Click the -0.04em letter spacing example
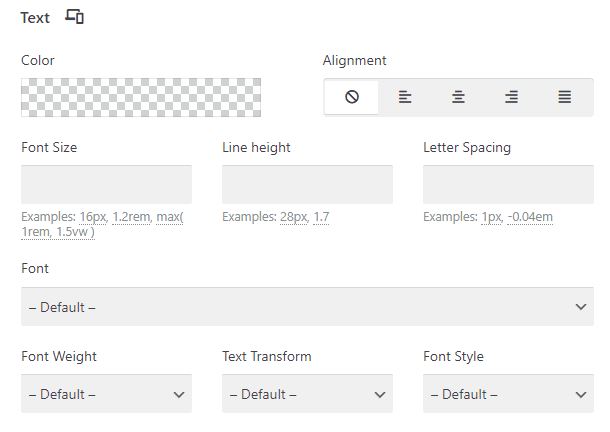 [530, 217]
